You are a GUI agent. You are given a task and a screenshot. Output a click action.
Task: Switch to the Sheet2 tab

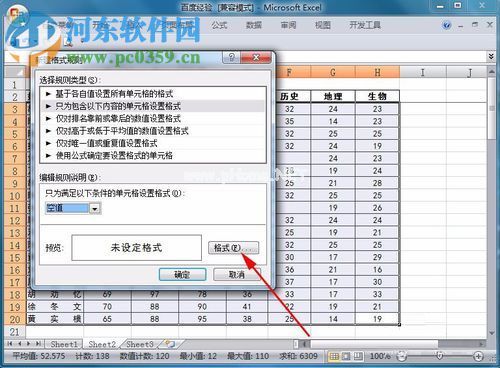[x=102, y=344]
